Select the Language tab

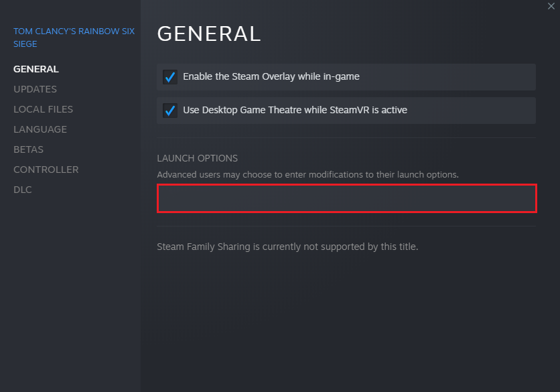40,129
